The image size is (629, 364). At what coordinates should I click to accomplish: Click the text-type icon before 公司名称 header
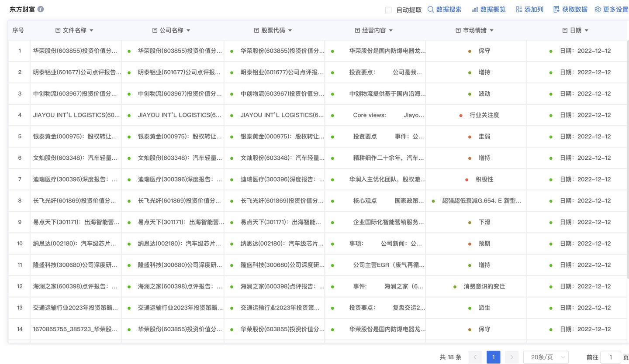point(155,30)
